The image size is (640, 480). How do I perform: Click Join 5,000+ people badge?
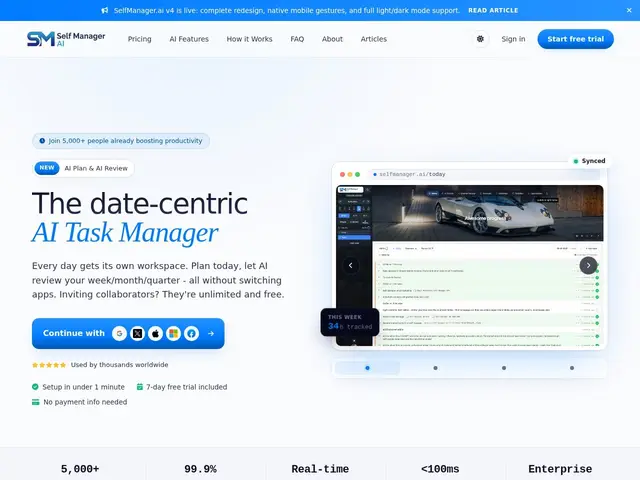click(x=121, y=141)
